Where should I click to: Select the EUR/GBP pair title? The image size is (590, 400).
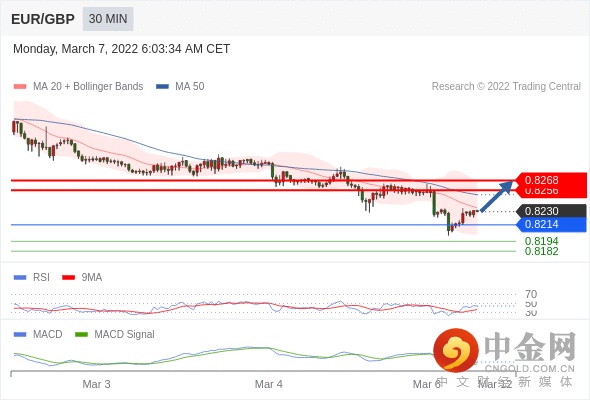(43, 19)
